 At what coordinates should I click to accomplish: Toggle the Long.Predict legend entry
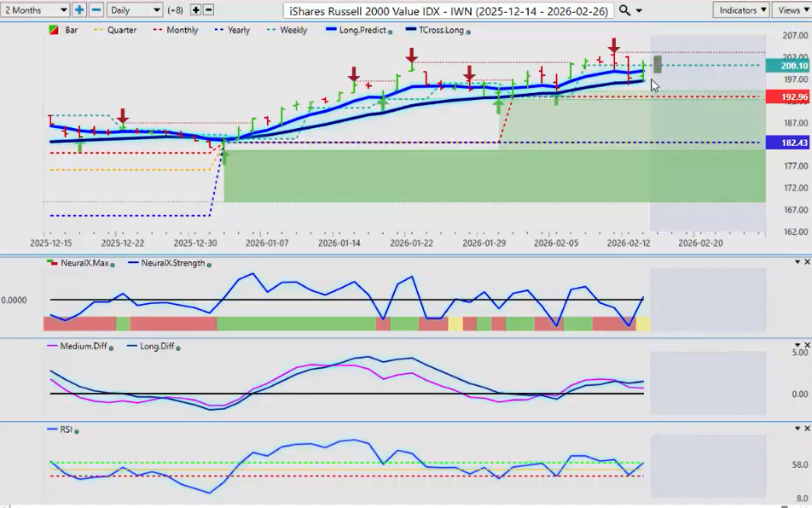click(359, 30)
